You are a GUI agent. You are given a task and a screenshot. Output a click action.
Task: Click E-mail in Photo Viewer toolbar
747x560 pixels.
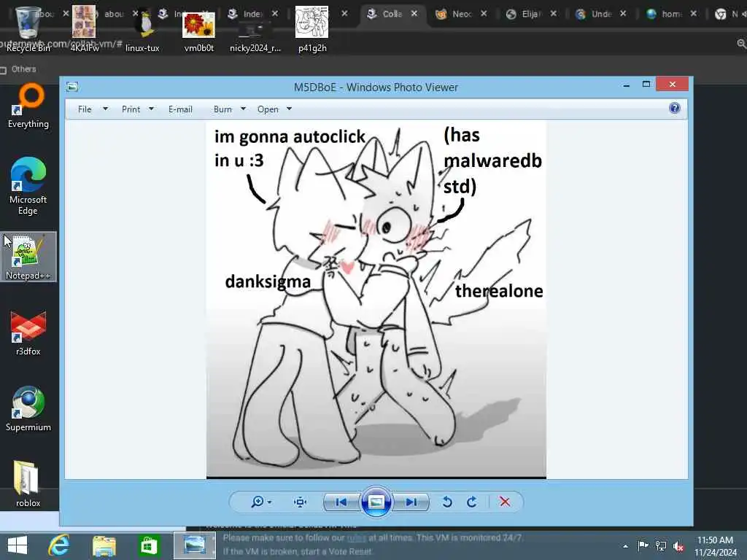click(181, 109)
